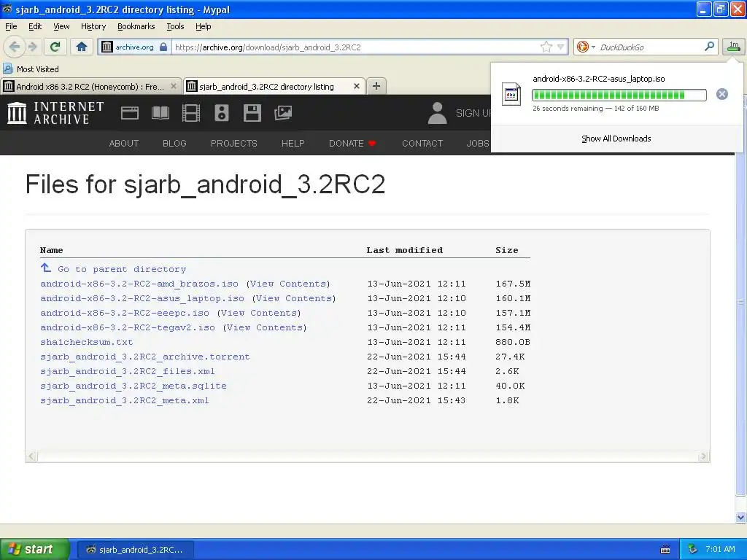
Task: Open the Images icon
Action: [x=283, y=113]
